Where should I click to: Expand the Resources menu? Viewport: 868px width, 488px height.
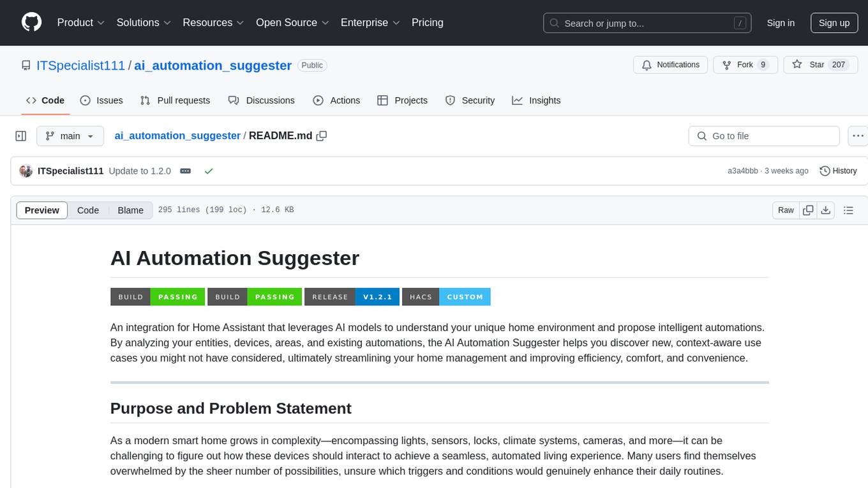[x=213, y=22]
